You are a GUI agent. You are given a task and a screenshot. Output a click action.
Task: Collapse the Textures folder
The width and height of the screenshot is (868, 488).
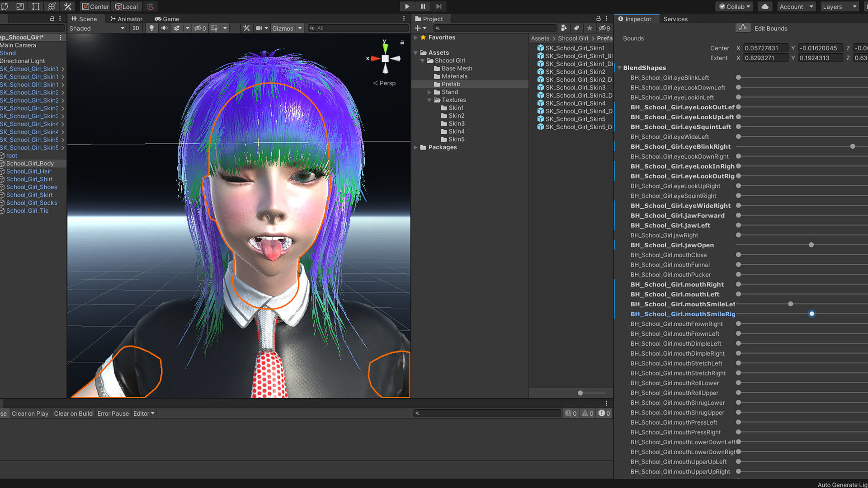pyautogui.click(x=429, y=100)
